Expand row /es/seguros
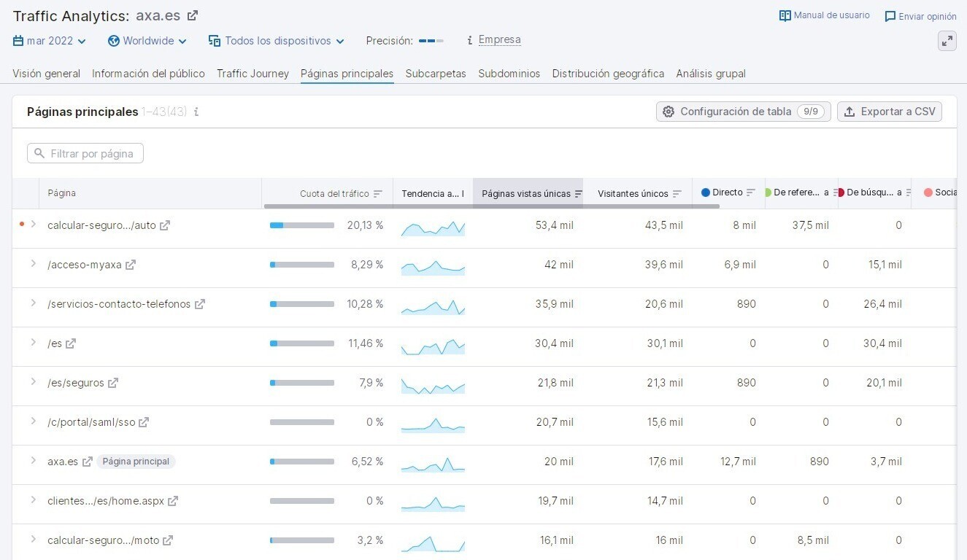The width and height of the screenshot is (967, 560). tap(34, 382)
